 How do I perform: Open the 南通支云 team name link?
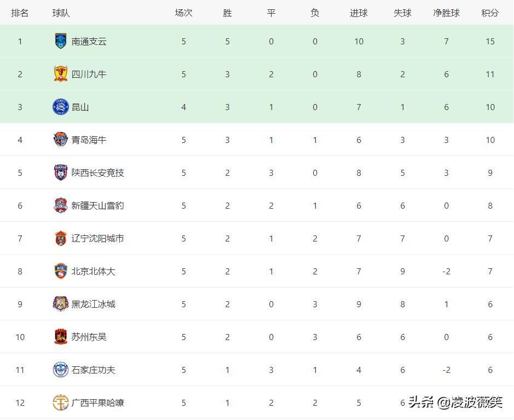(89, 41)
